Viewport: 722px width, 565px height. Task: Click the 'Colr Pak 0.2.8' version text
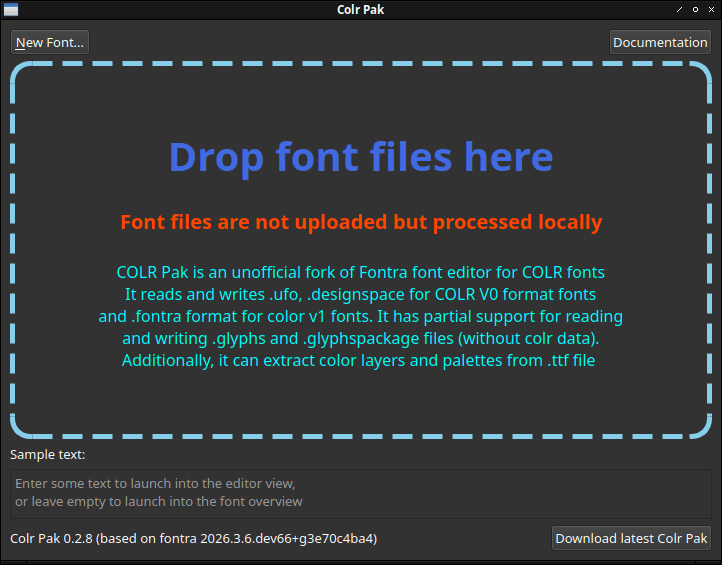point(193,538)
